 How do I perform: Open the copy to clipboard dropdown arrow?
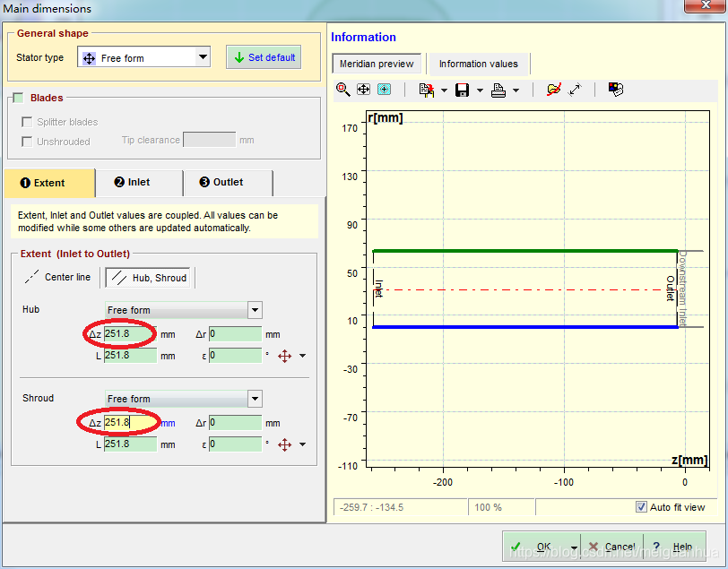tap(445, 90)
